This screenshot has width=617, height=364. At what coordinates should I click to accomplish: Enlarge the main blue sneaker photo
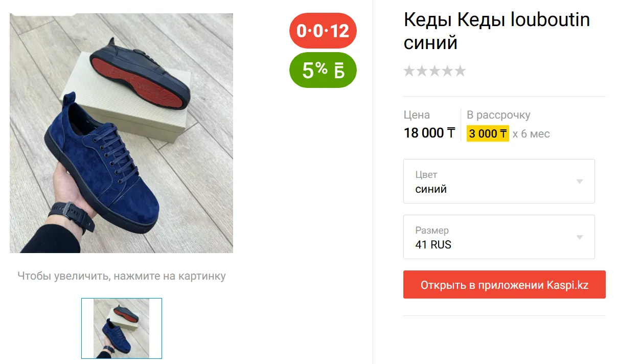pos(121,133)
